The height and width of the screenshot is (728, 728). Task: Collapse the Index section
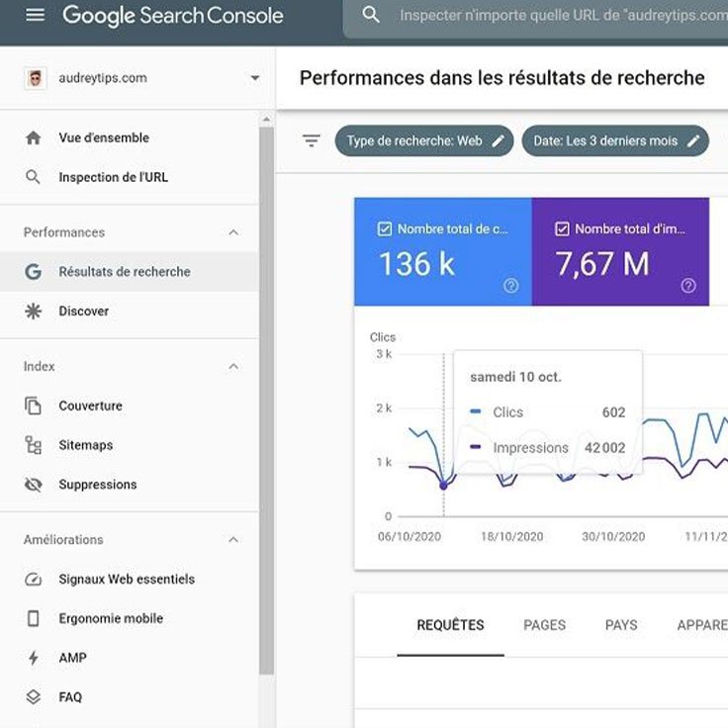233,366
